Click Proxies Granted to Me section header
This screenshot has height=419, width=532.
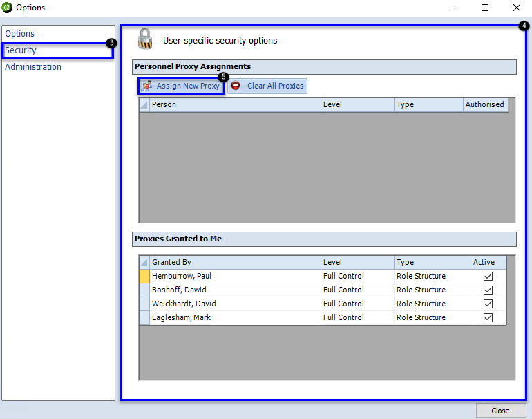click(x=324, y=239)
